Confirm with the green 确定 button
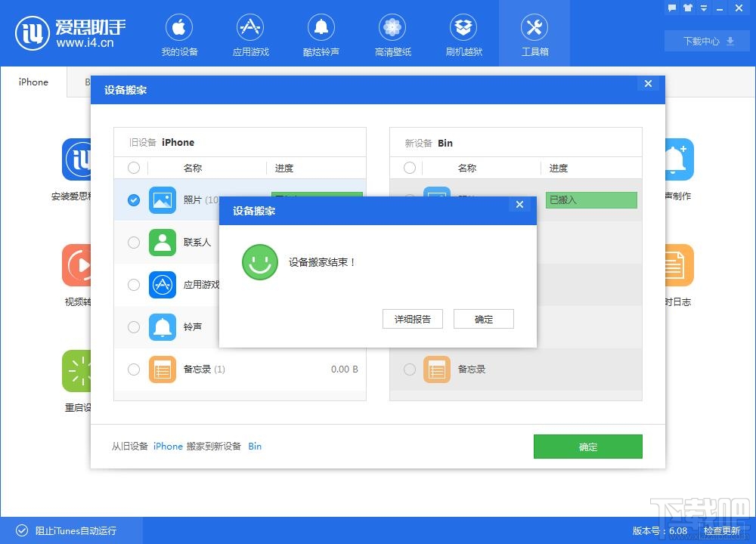This screenshot has width=756, height=544. [587, 447]
